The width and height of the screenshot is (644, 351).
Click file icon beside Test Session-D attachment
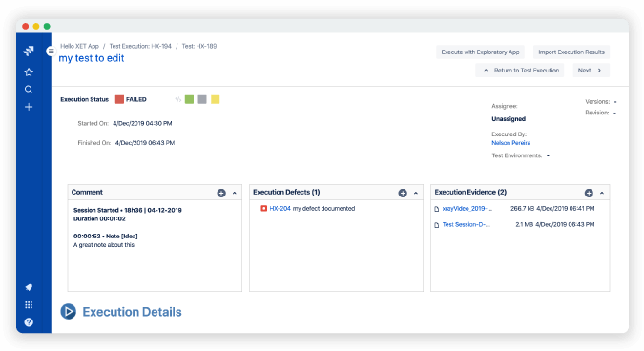tap(437, 225)
